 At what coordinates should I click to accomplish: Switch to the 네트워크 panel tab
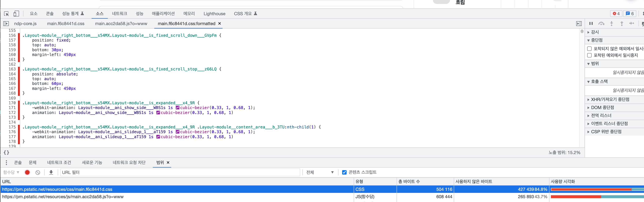pos(119,14)
